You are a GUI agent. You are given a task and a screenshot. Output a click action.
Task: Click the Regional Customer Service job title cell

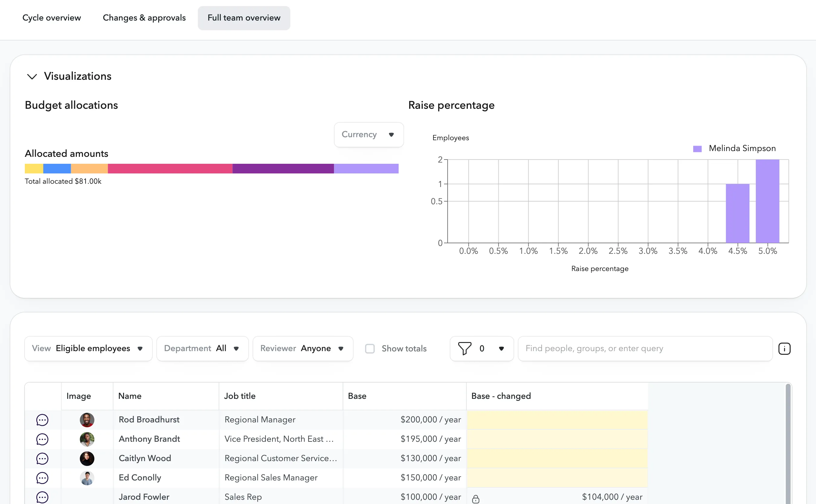tap(281, 459)
